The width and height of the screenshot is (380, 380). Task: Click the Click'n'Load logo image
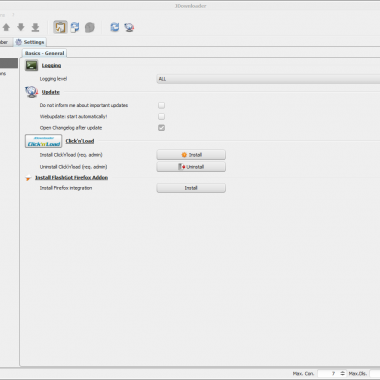pos(44,141)
